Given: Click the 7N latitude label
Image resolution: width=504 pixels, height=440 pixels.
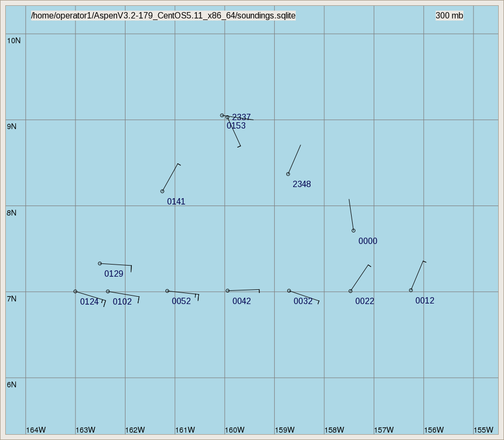Looking at the screenshot, I should click(x=12, y=299).
